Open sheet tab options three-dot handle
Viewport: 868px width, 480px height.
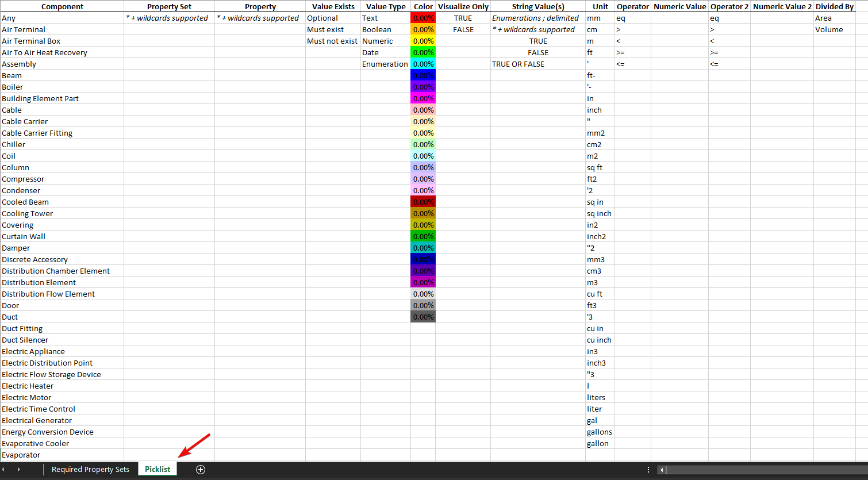[x=648, y=470]
